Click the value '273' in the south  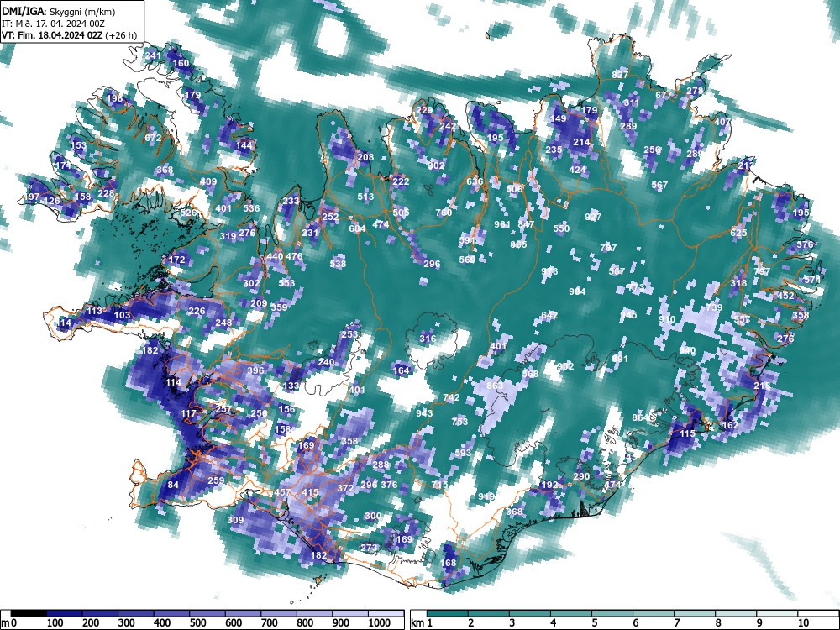(x=369, y=548)
